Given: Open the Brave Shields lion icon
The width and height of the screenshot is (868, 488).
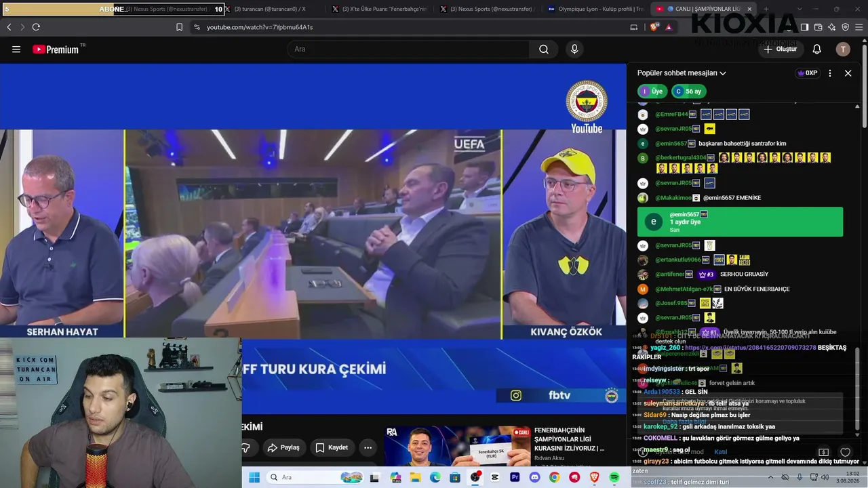Looking at the screenshot, I should (x=654, y=27).
